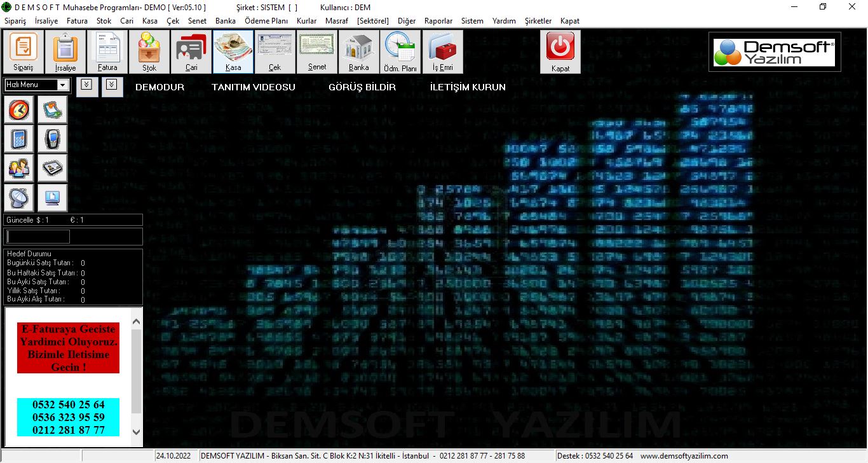Click the ad panel scrollbar up arrow
Viewport: 868px width, 463px height.
click(137, 323)
